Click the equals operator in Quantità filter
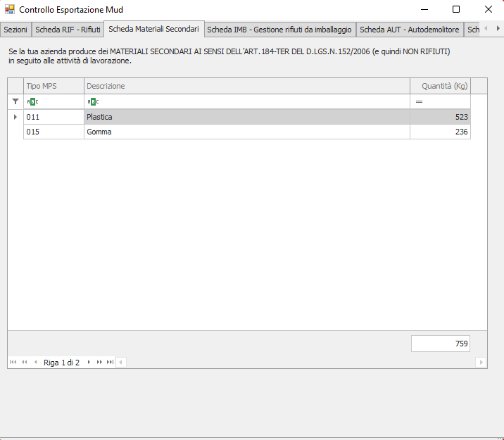504x440 pixels. pyautogui.click(x=419, y=102)
